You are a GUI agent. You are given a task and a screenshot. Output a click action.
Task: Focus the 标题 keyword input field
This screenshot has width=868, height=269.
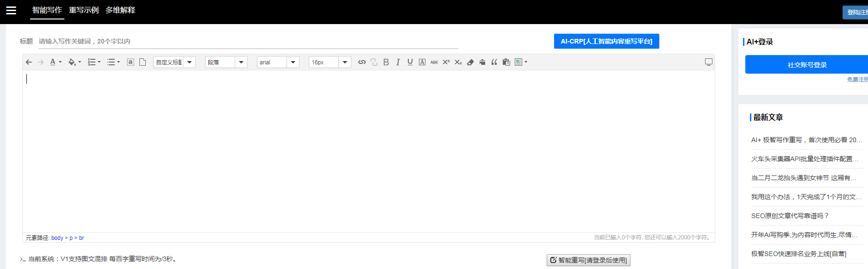(x=248, y=42)
